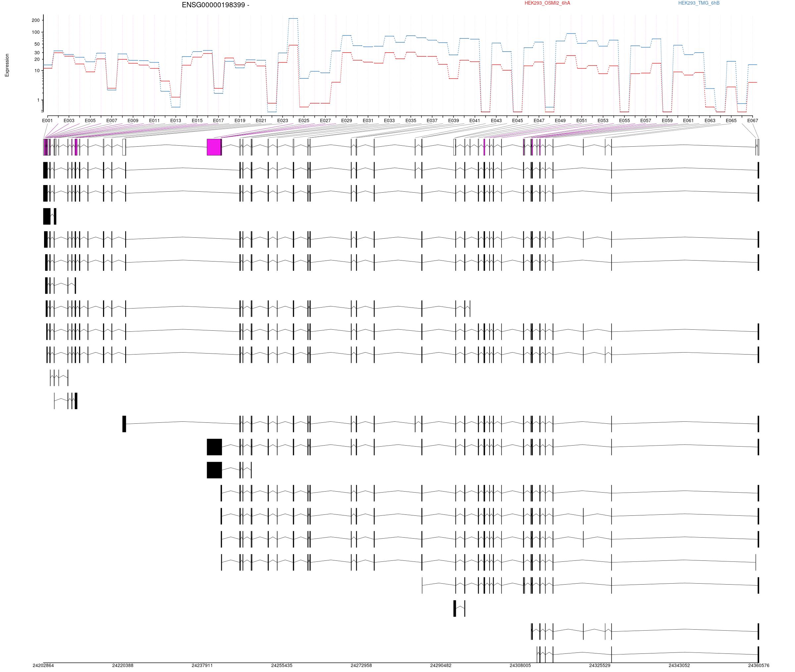Click genomic coordinate 24202864
This screenshot has width=795, height=672.
pos(43,665)
